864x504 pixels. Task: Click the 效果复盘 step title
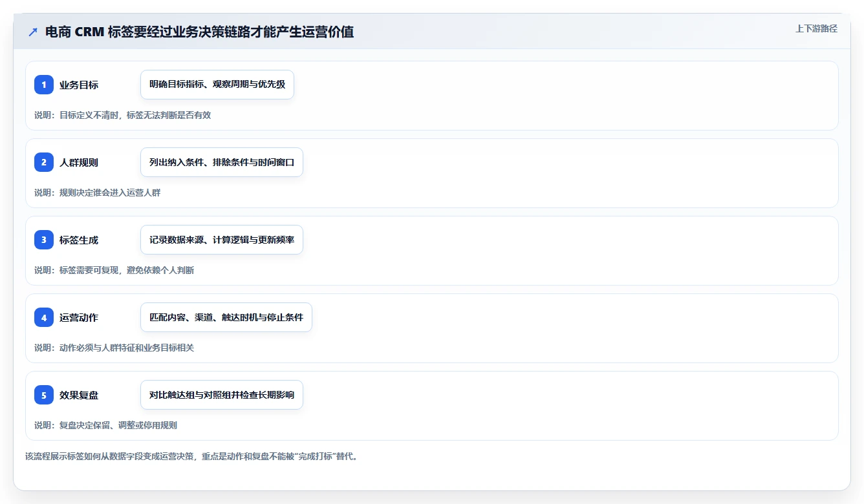[x=79, y=395]
